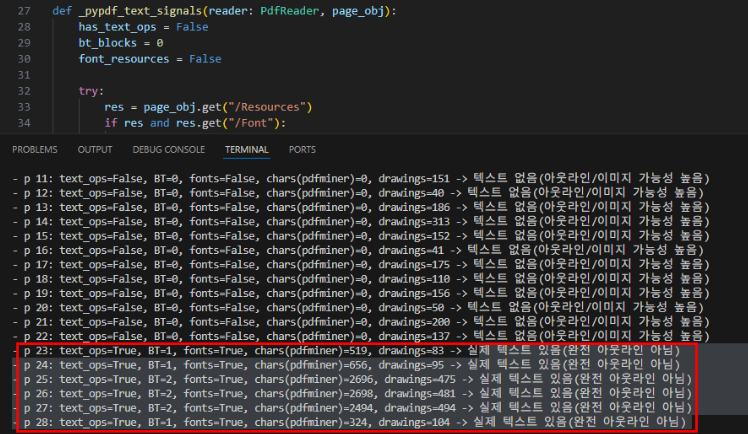
Task: Click terminal line for p 17
Action: [x=361, y=265]
